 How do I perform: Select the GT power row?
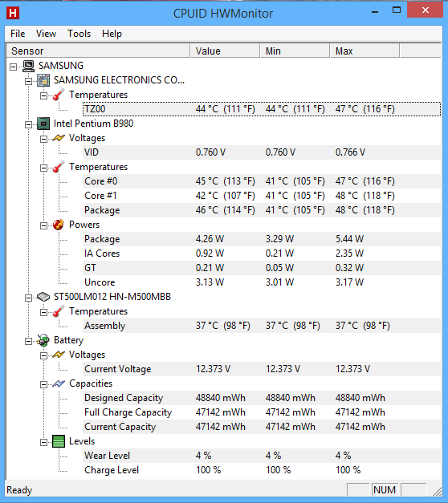[262, 268]
